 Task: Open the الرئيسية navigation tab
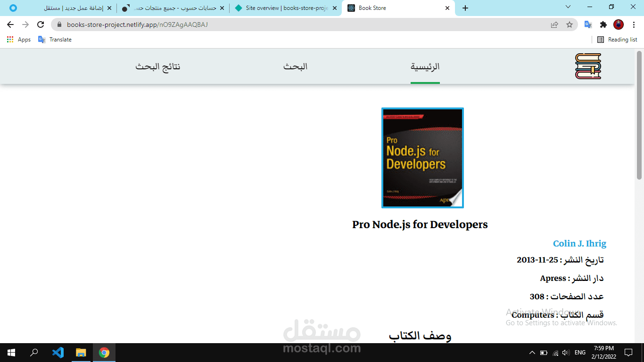(425, 66)
